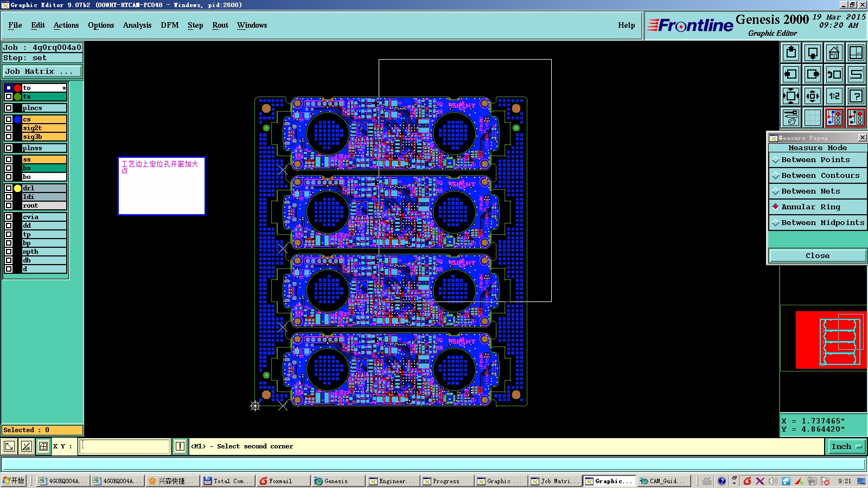Open Total Commander from the taskbar
This screenshot has width=868, height=488.
click(228, 481)
